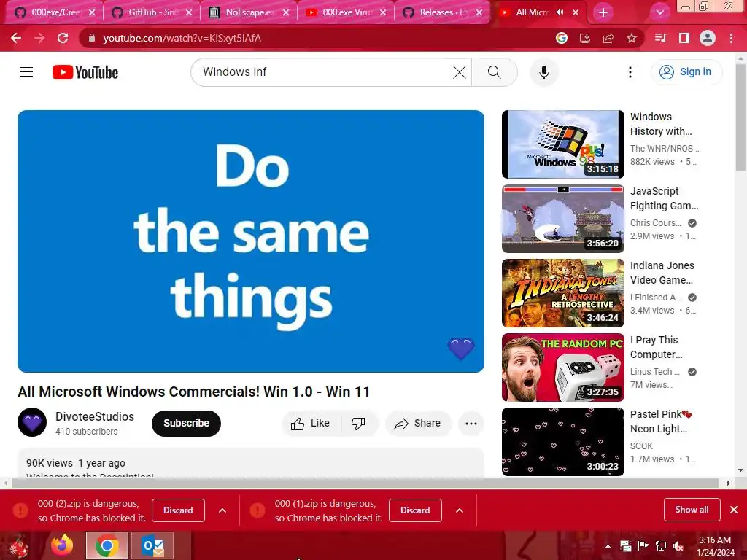Open the media control icon in toolbar

pyautogui.click(x=660, y=38)
